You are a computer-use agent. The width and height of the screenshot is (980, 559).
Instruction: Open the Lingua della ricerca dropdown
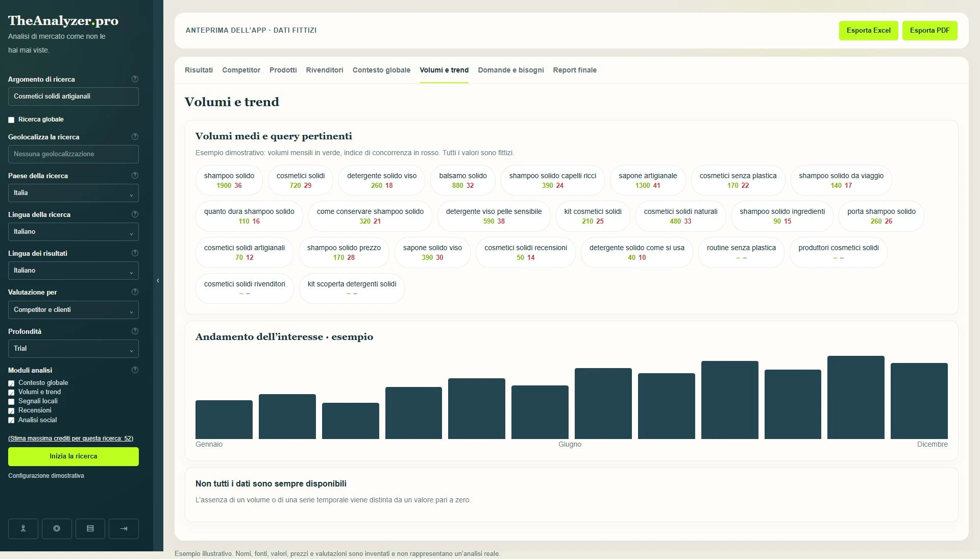pyautogui.click(x=73, y=232)
